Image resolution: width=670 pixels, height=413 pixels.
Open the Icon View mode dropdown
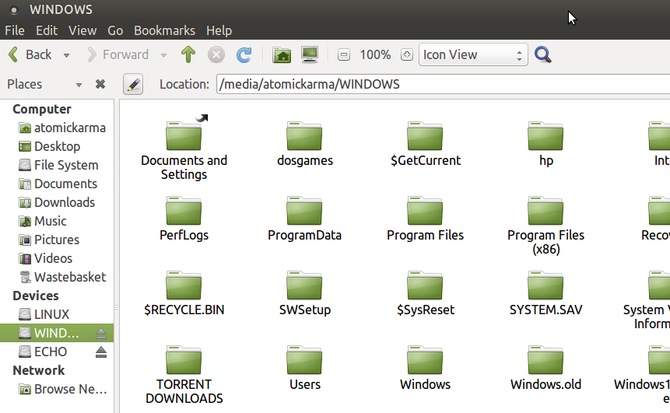[473, 55]
